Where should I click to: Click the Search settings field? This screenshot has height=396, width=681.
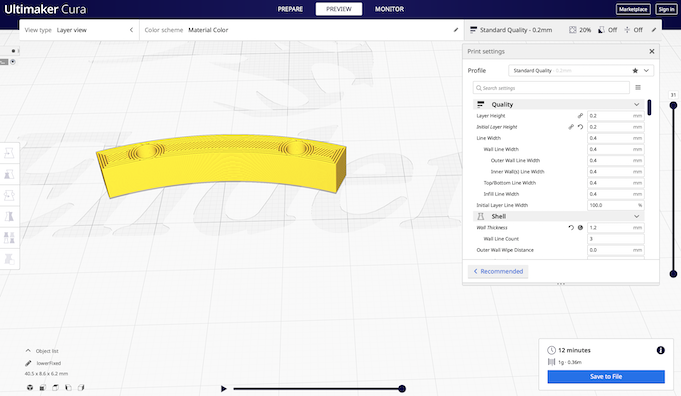tap(551, 88)
